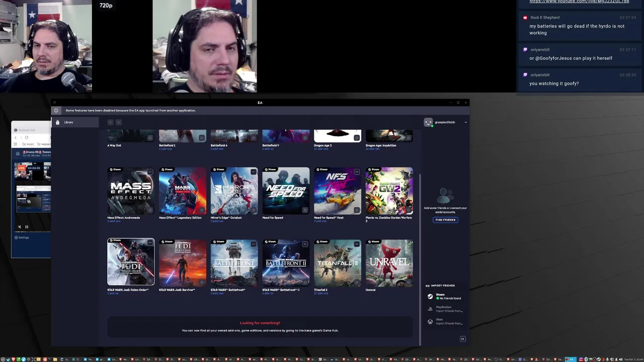Click the grumpiestlitzkin profile avatar

coord(428,122)
